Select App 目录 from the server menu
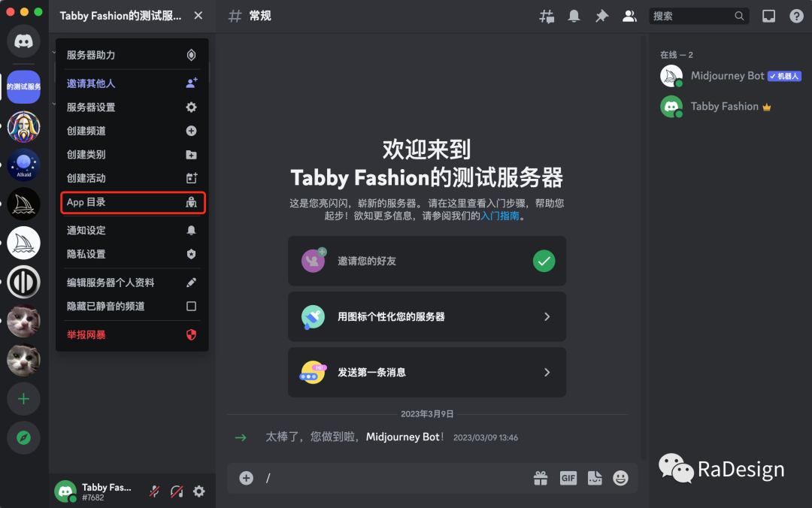 pyautogui.click(x=132, y=202)
